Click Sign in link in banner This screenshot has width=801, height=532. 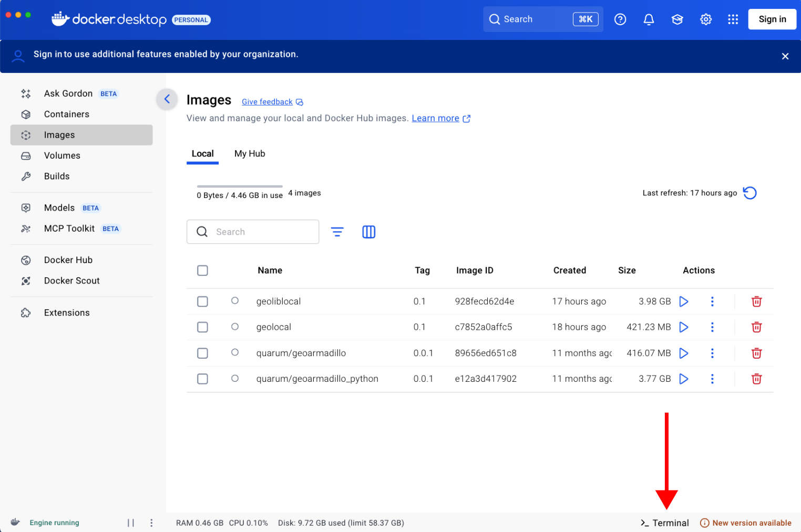coord(48,54)
